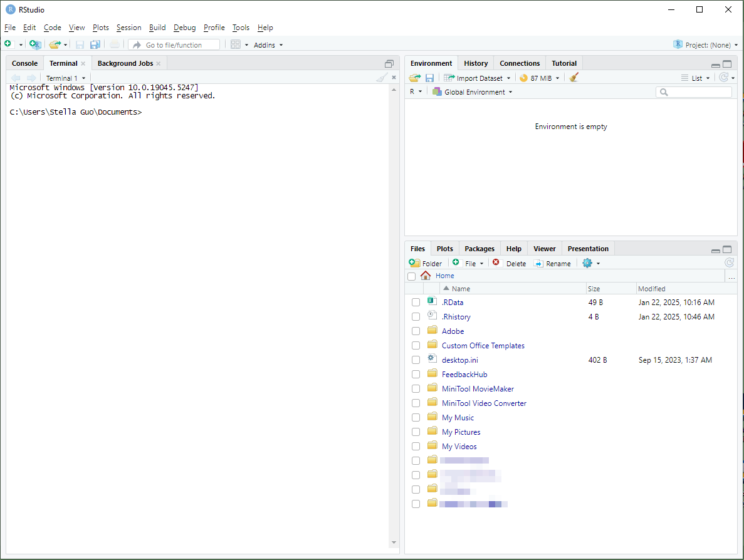Switch to the Packages tab
Viewport: 744px width, 560px height.
pos(479,249)
